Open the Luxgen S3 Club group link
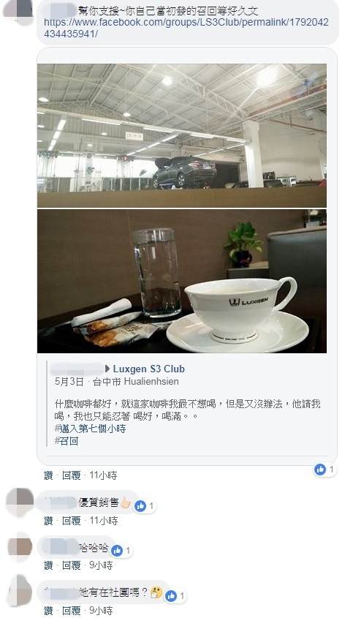Viewport: 364px width, 618px height. click(149, 369)
